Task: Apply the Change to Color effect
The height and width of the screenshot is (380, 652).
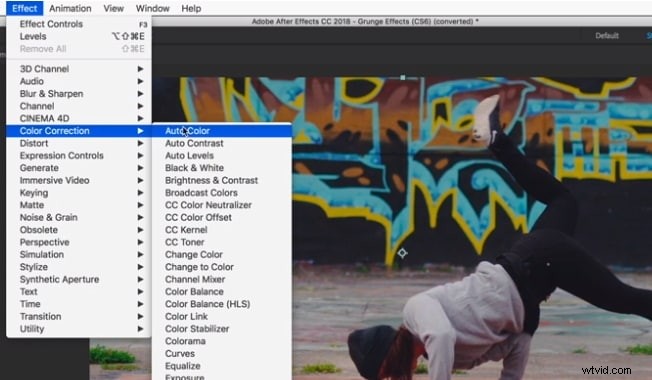Action: [x=222, y=267]
